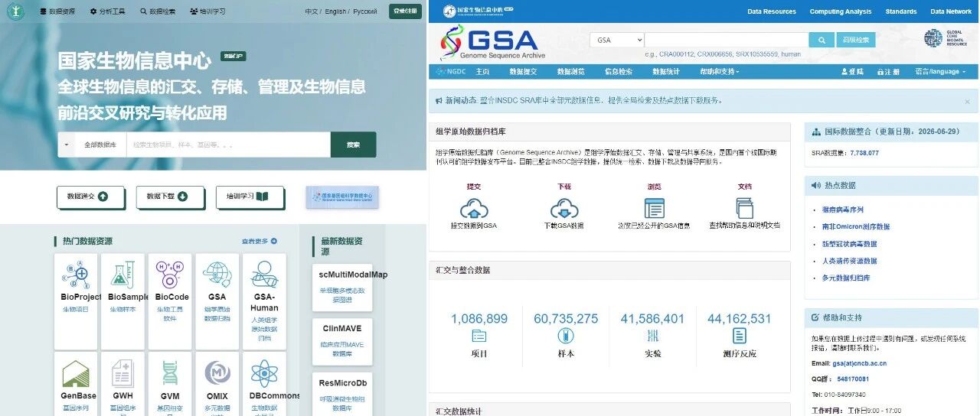Open the 多元数据归档库 link
This screenshot has height=416, width=980.
[x=846, y=278]
